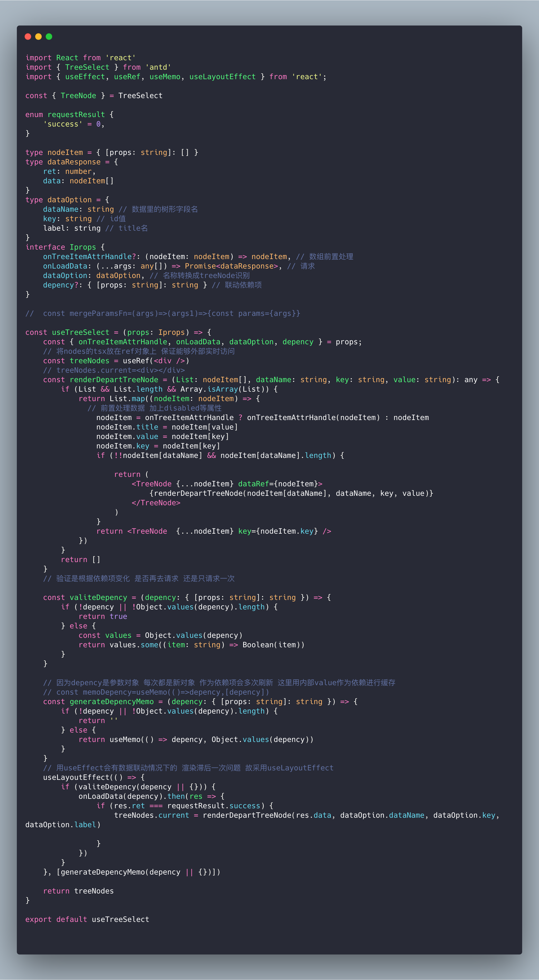Click the yellow minimize window dot
The image size is (539, 980).
tap(38, 37)
